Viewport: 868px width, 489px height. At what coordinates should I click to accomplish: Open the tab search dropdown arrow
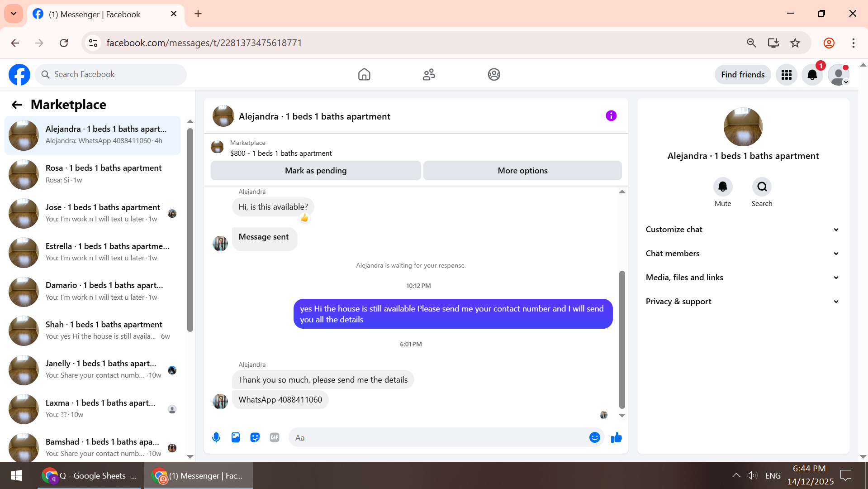(14, 14)
